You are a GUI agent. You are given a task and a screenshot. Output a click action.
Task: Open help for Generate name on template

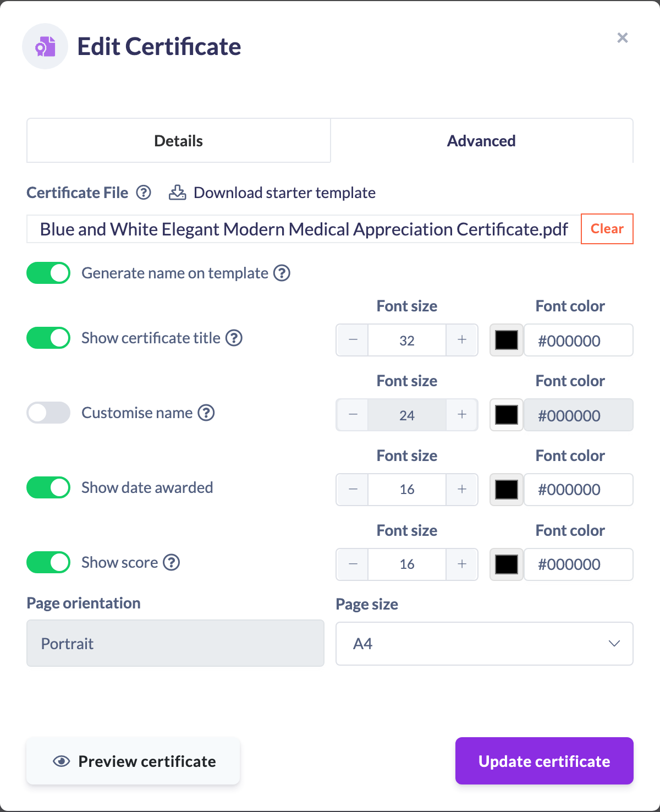pyautogui.click(x=282, y=273)
